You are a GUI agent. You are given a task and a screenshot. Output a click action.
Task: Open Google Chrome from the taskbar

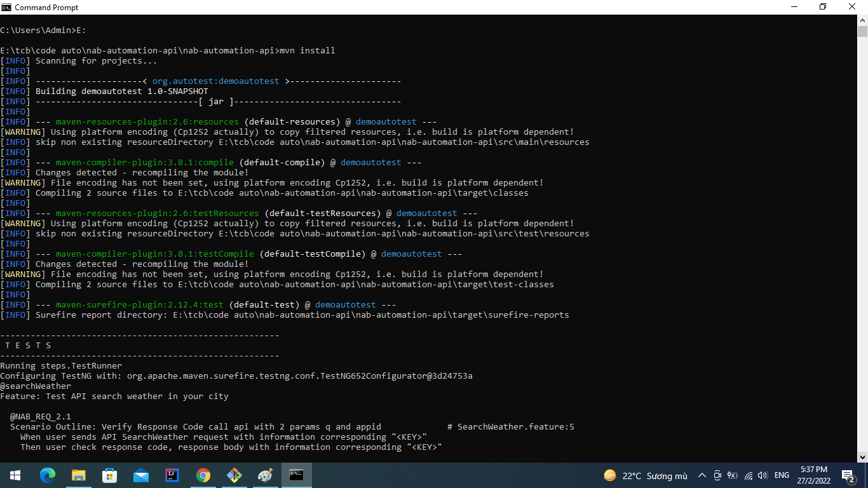203,475
